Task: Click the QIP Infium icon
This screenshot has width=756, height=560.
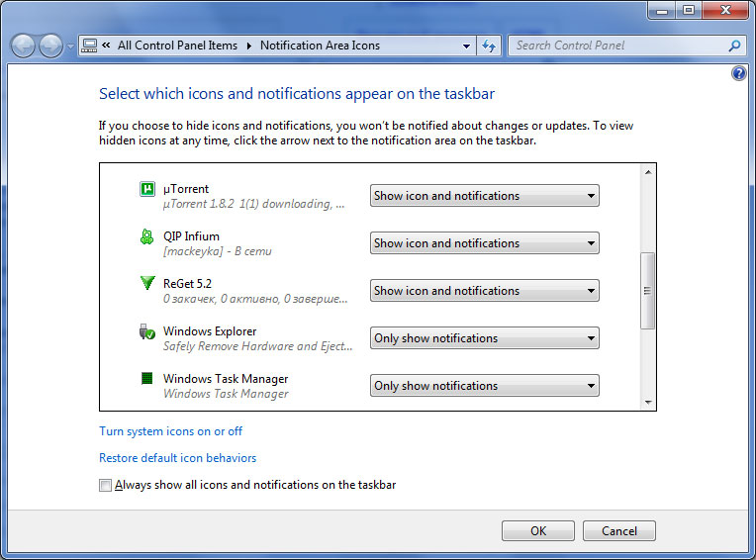Action: 147,236
